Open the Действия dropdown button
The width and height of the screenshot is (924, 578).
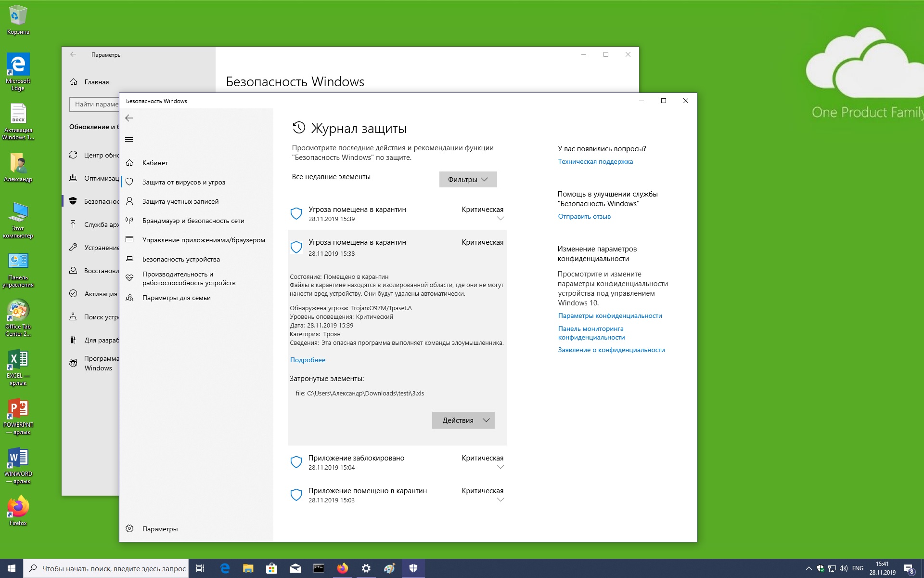click(x=463, y=420)
